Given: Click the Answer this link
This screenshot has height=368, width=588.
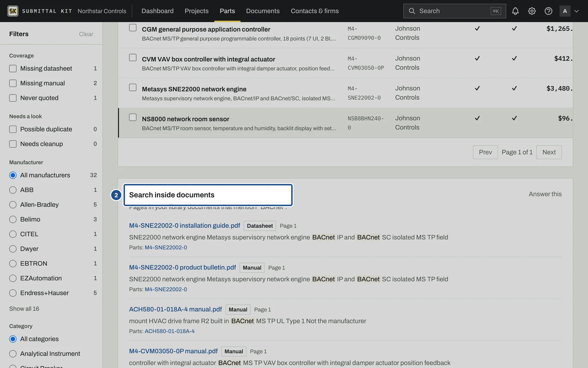Looking at the screenshot, I should [x=545, y=194].
